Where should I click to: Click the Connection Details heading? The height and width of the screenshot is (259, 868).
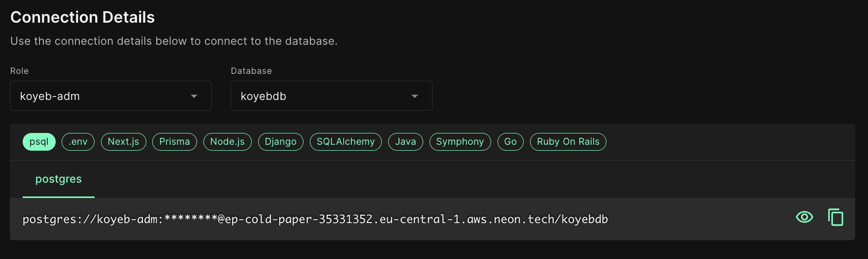click(82, 17)
